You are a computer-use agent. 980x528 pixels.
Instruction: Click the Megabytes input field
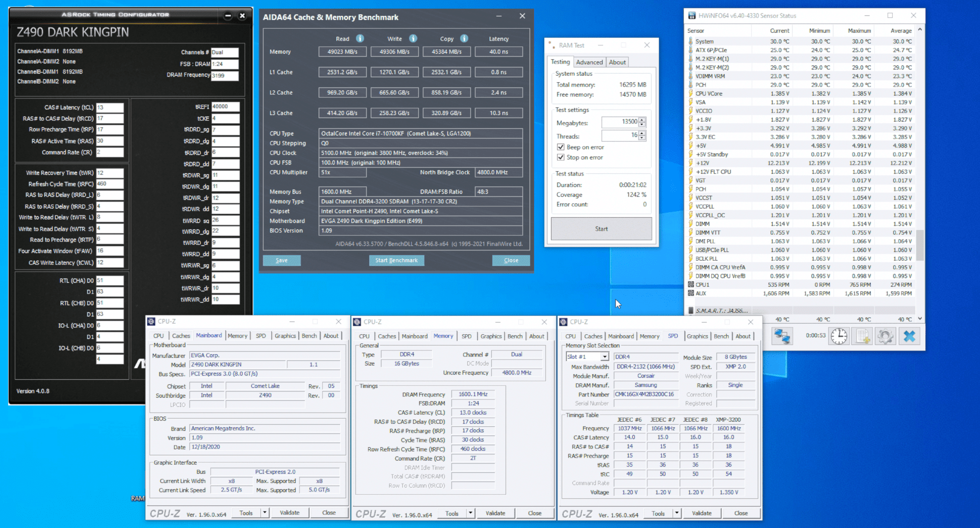coord(620,122)
